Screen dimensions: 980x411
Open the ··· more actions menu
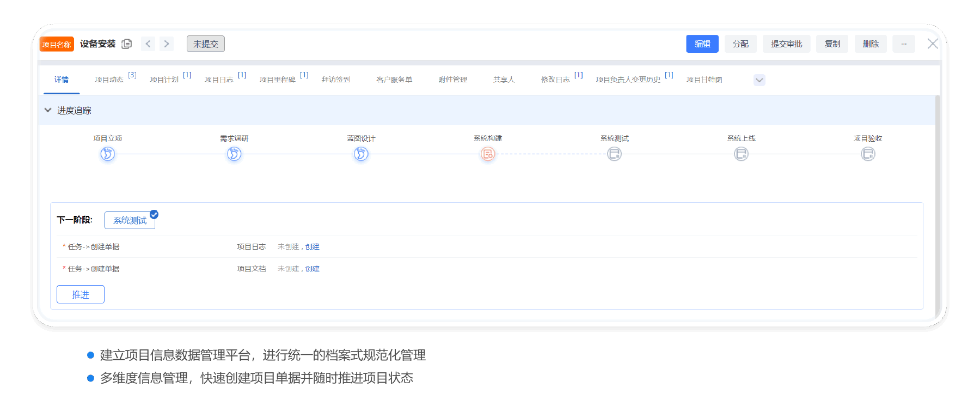pyautogui.click(x=903, y=44)
